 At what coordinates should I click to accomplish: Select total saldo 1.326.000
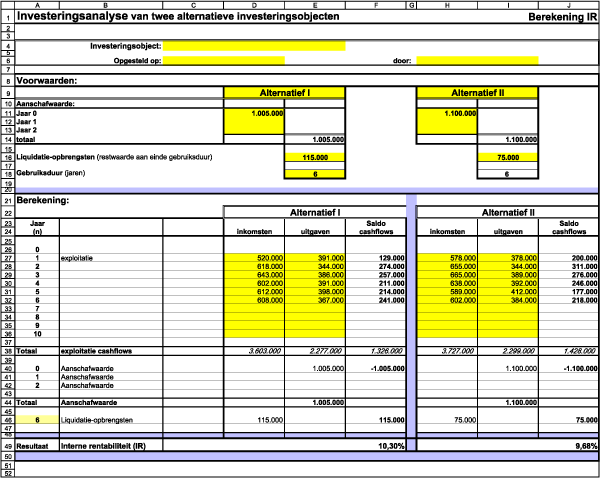point(376,351)
